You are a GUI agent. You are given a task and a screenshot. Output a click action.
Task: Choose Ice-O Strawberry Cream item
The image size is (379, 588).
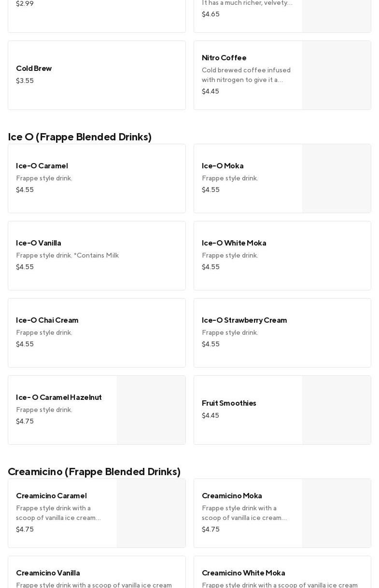pyautogui.click(x=282, y=332)
